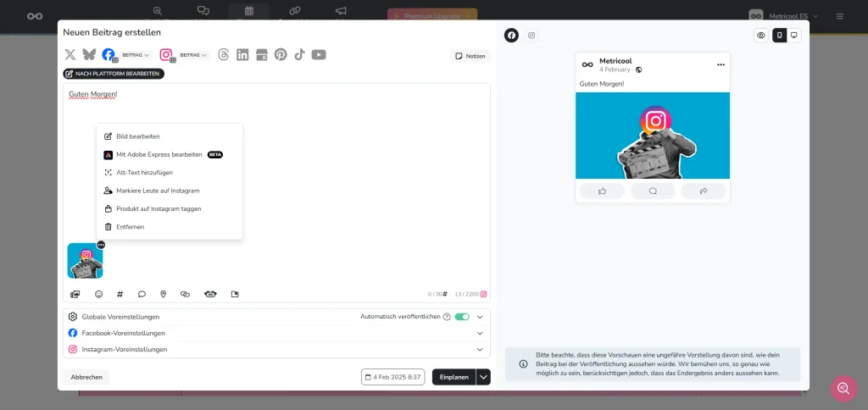868x410 pixels.
Task: Toggle Automatisch veröffentlichen switch
Action: pyautogui.click(x=462, y=317)
